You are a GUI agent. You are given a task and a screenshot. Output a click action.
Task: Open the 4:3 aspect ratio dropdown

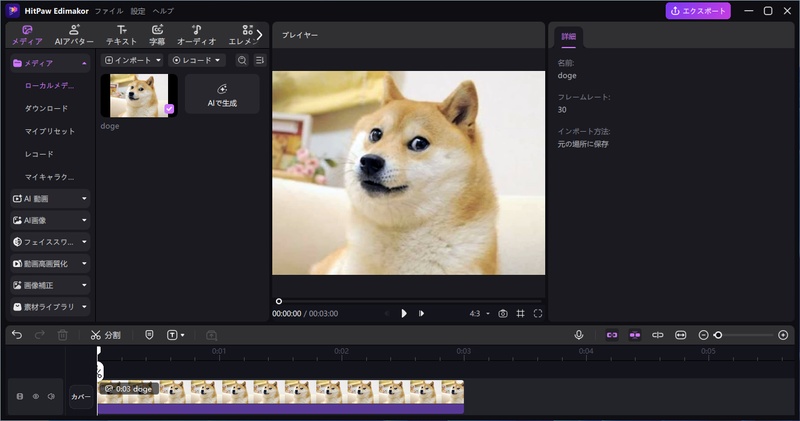[x=480, y=313]
